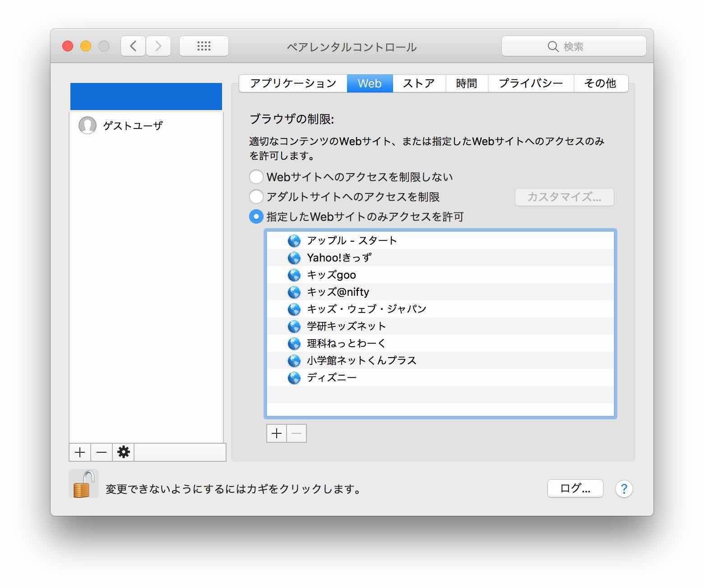
Task: Open the その他 tab
Action: pos(601,83)
